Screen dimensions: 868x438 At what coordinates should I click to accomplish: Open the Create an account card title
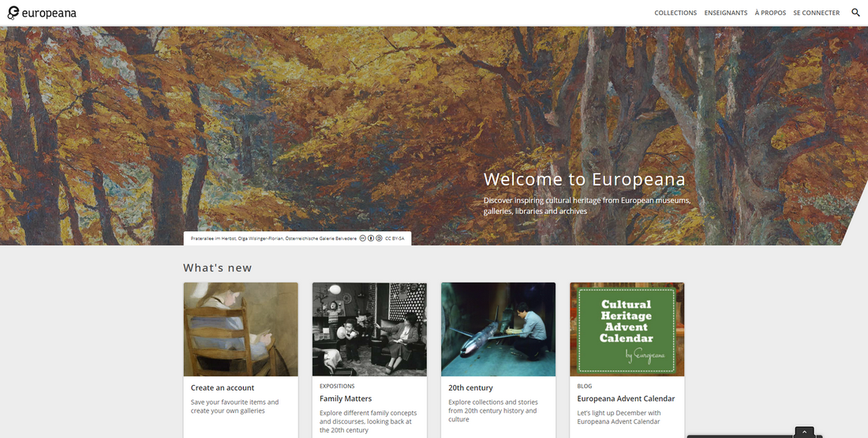tap(223, 387)
